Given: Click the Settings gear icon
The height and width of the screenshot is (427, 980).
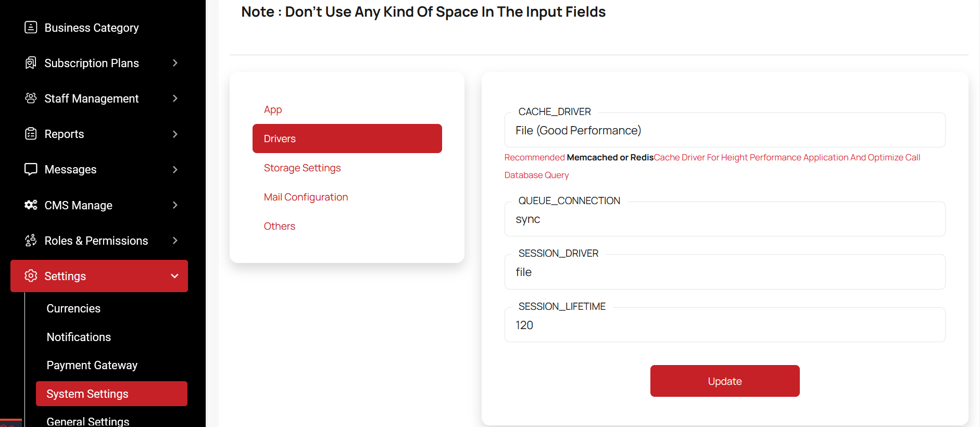Looking at the screenshot, I should coord(31,275).
